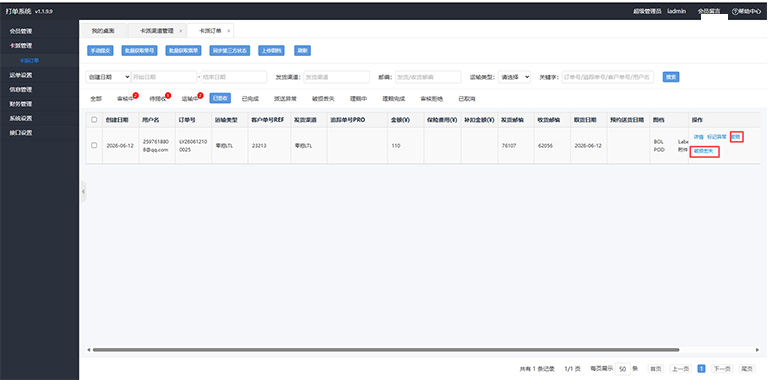Screen dimensions: 770x380
Task: Switch to the 我的桌面 tab
Action: click(103, 31)
